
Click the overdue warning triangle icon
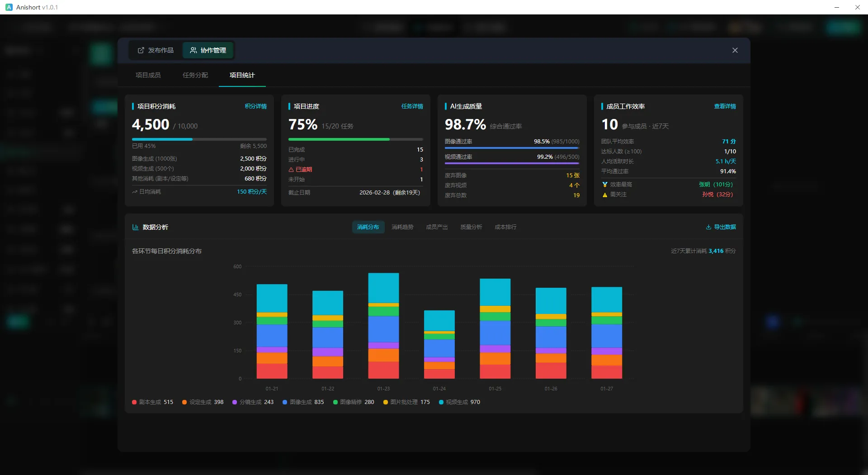click(291, 170)
